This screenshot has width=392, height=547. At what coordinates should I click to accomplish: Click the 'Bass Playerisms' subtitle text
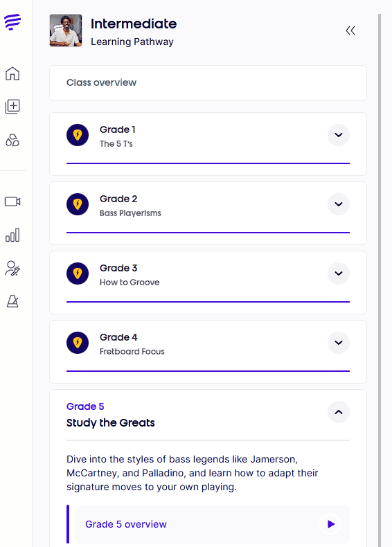click(130, 213)
